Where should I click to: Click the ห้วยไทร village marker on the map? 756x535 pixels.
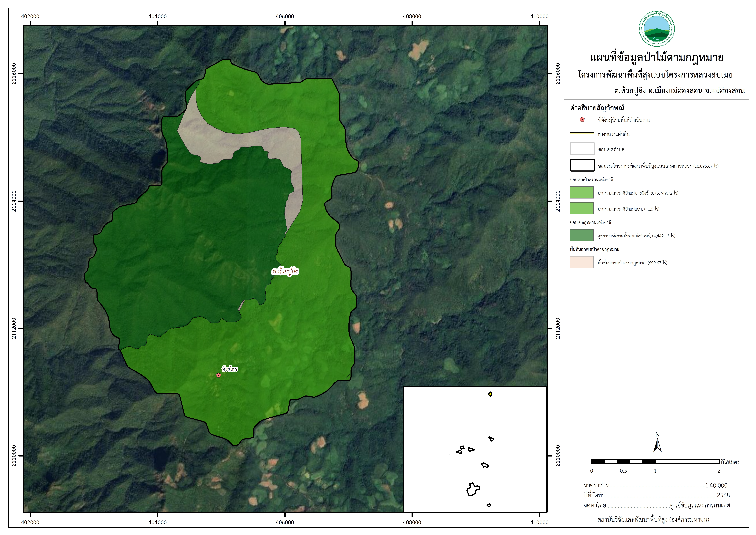coord(218,375)
